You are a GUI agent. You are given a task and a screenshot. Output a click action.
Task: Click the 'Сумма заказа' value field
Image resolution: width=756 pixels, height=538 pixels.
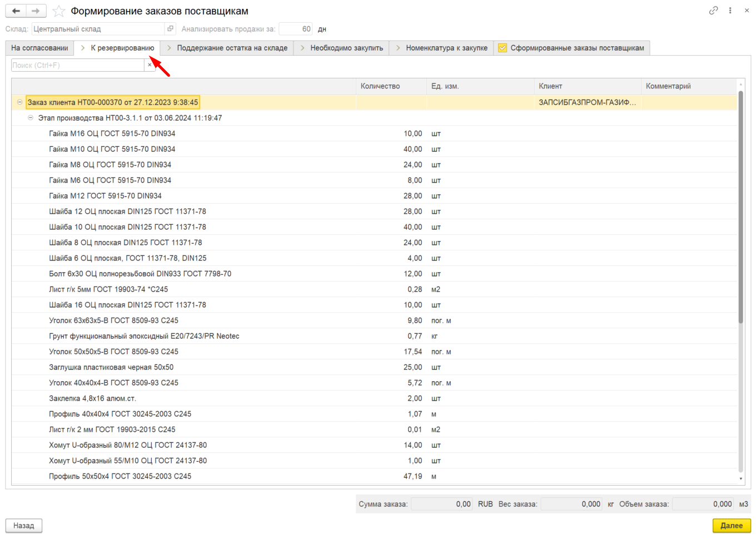click(x=442, y=504)
